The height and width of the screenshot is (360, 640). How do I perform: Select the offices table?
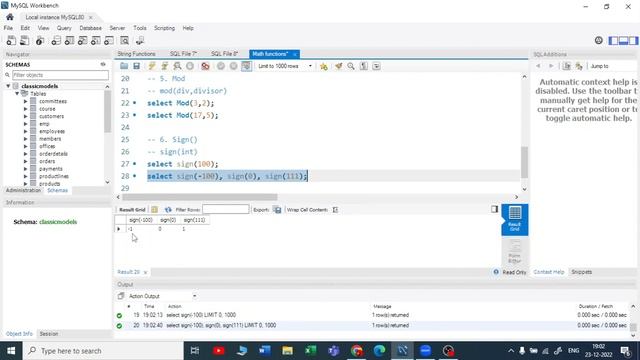click(47, 146)
